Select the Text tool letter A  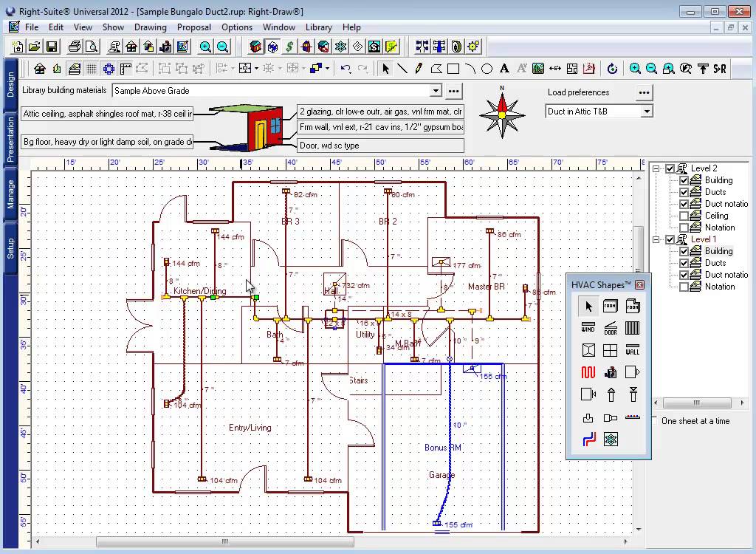[x=504, y=69]
